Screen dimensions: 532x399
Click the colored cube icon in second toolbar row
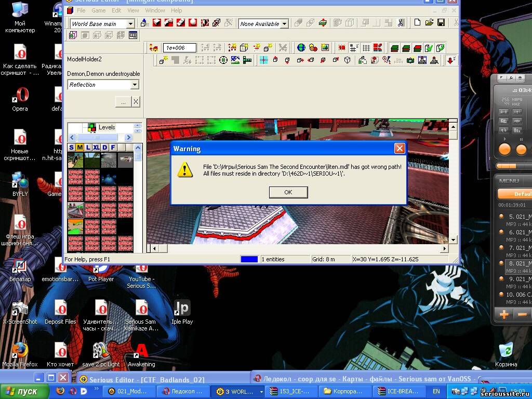click(x=73, y=35)
